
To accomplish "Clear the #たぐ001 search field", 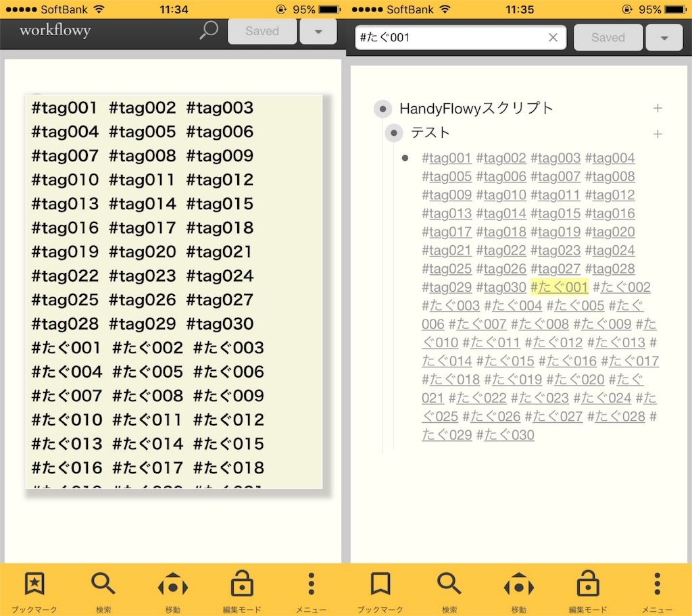I will pyautogui.click(x=553, y=38).
